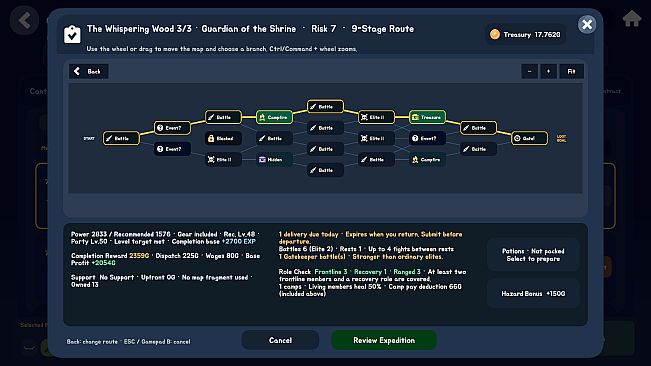Click the Back button above the map
This screenshot has height=366, width=651.
[x=88, y=71]
